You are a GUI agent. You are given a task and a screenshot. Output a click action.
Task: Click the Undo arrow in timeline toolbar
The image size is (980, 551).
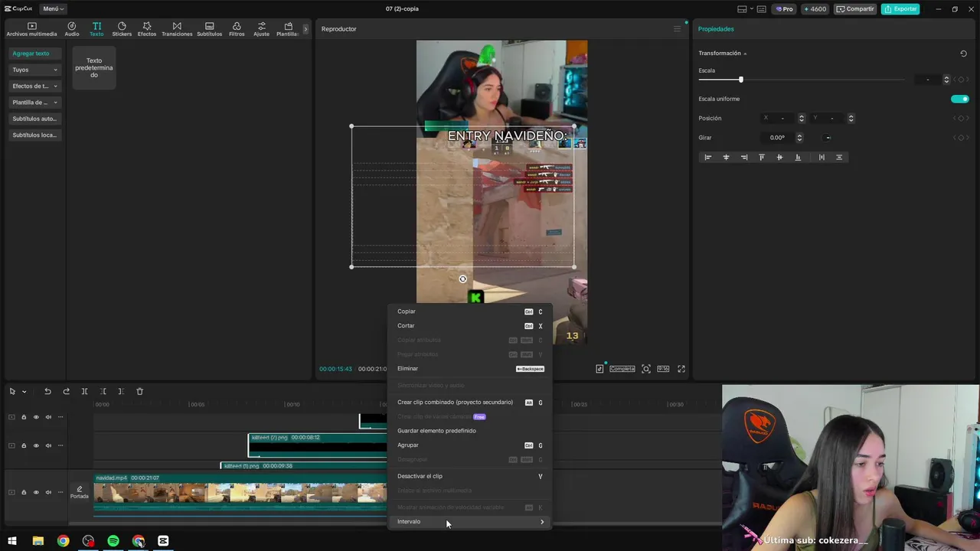click(x=47, y=391)
